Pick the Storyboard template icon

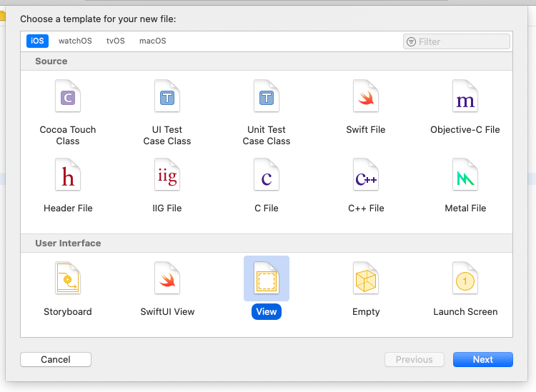[68, 278]
